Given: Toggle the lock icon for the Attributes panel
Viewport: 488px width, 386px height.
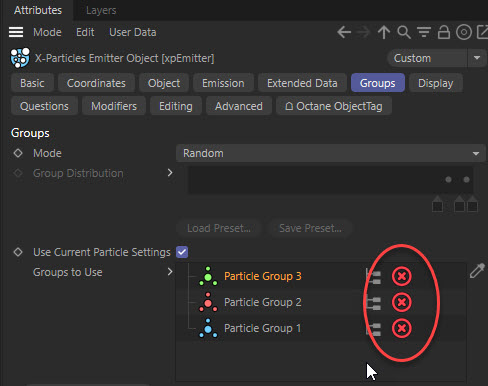Looking at the screenshot, I should pos(444,32).
